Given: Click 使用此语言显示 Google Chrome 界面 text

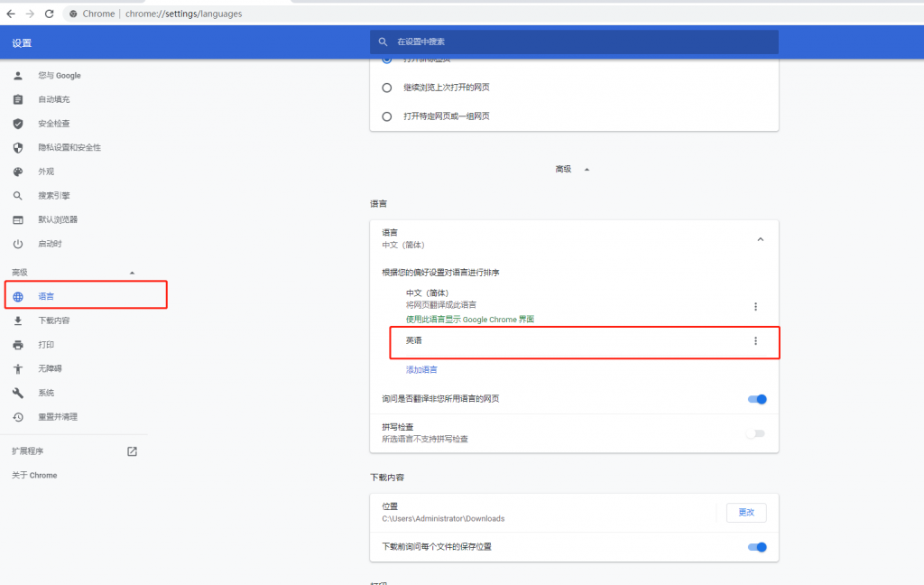Looking at the screenshot, I should (469, 320).
